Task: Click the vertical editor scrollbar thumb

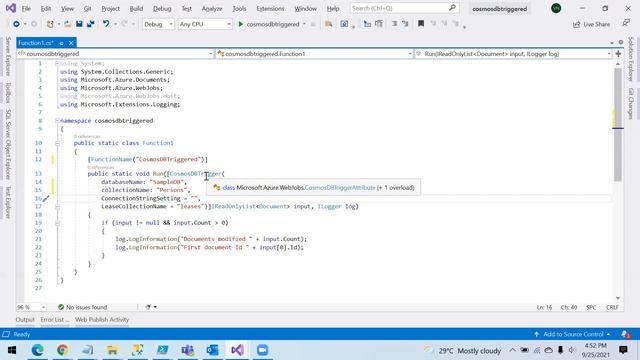Action: coord(618,124)
